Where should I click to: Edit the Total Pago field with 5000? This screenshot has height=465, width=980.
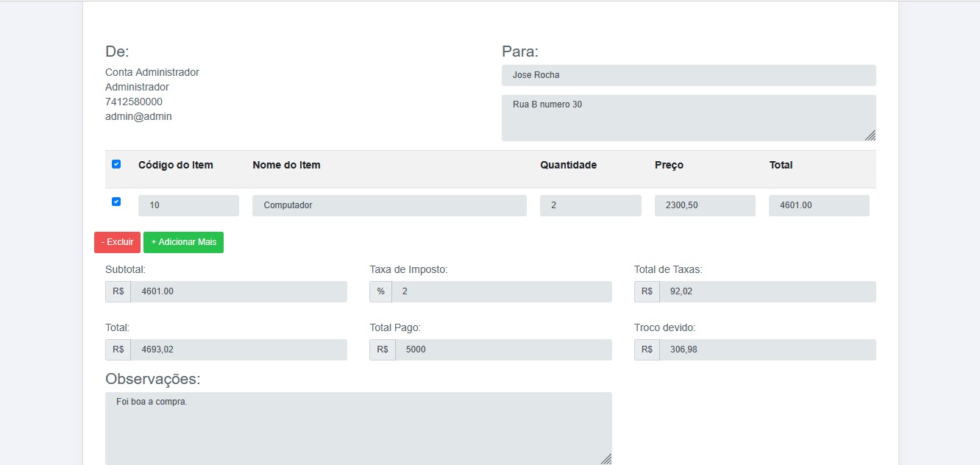pos(503,349)
